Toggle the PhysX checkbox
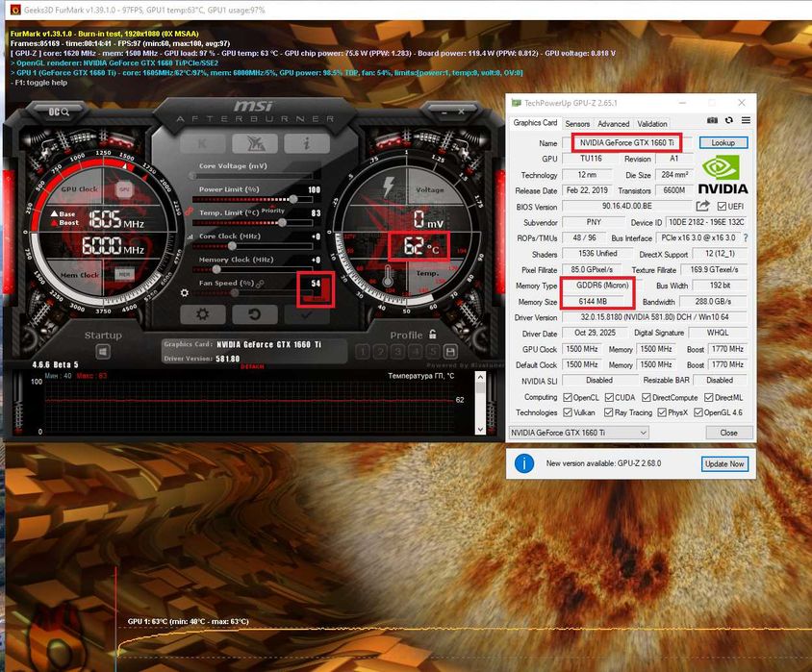This screenshot has width=812, height=672. coord(662,412)
